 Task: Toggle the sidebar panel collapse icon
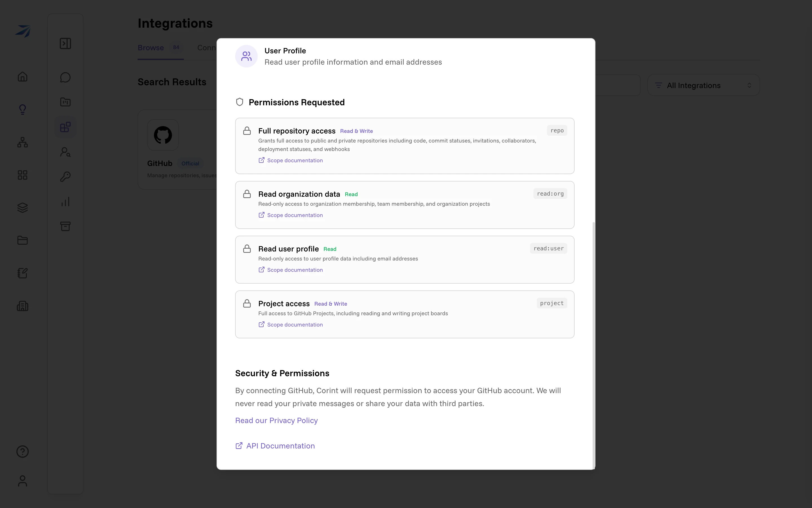point(65,43)
